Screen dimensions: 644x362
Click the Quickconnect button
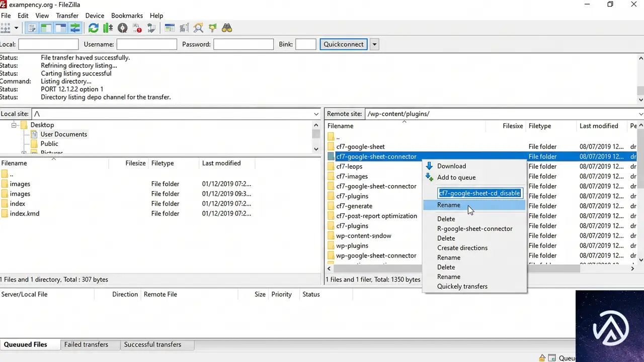pos(344,44)
